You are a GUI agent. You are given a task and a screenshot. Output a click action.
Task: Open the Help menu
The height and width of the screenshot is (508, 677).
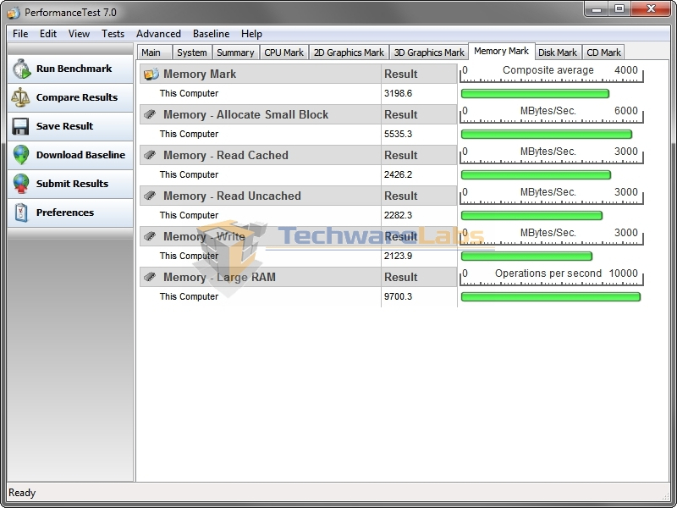pos(251,34)
